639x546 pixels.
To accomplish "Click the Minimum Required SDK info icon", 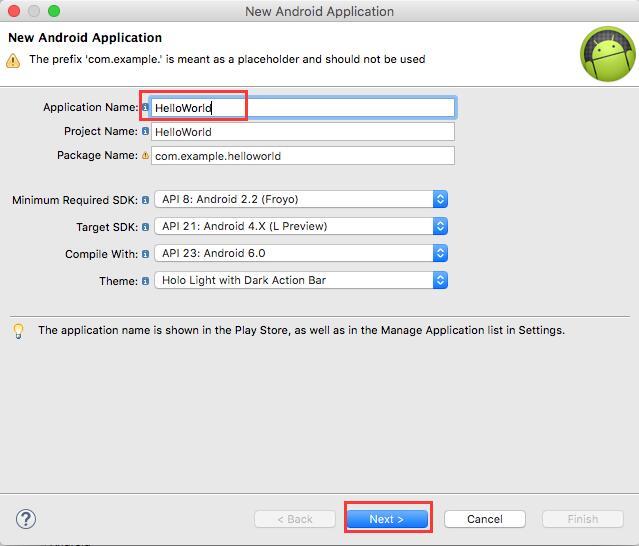I will pos(145,200).
